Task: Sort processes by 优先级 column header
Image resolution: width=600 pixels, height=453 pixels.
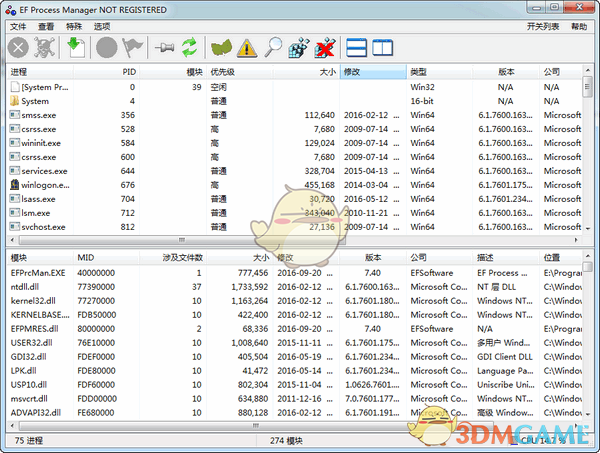Action: click(240, 72)
